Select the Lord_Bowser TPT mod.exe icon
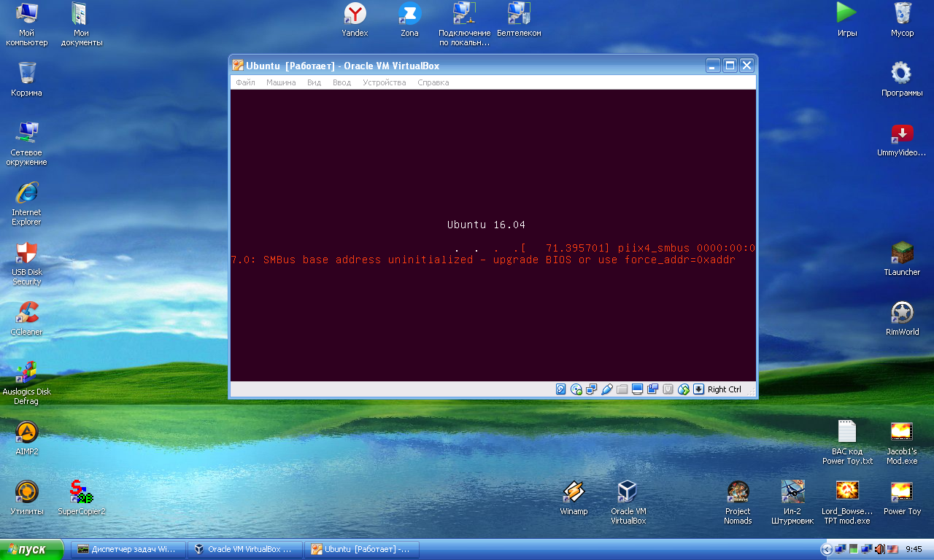The height and width of the screenshot is (560, 934). pos(847,502)
